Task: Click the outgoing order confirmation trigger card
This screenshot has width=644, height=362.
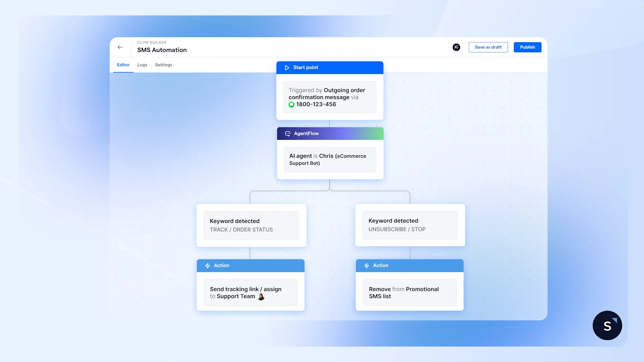Action: (x=330, y=97)
